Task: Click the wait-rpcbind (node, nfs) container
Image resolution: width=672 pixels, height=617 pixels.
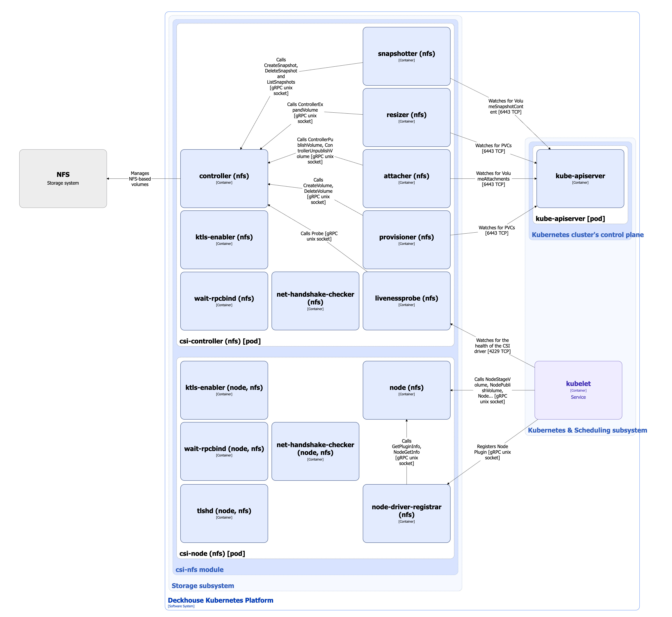Action: [x=224, y=451]
